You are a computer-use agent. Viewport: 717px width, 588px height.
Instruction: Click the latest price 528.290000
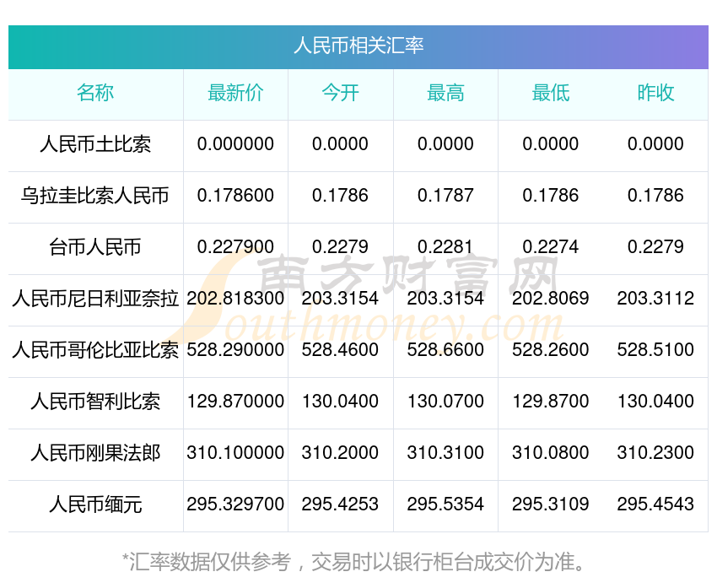coord(235,350)
